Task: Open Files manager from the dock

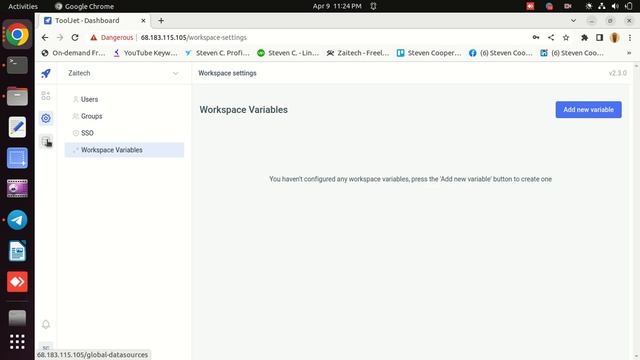Action: 17,96
